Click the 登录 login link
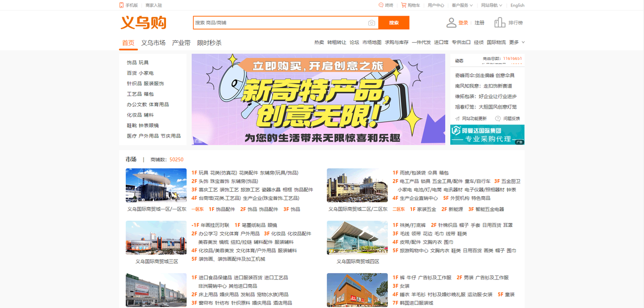 [x=463, y=23]
